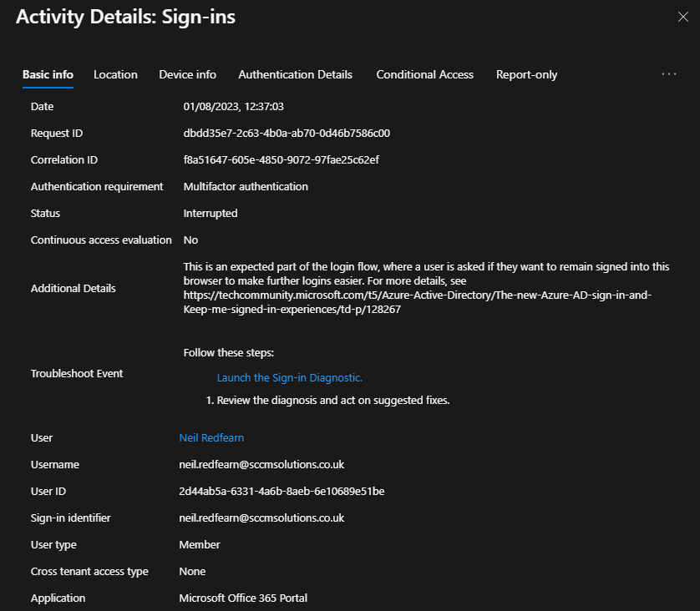
Task: Select the User ID GUID value
Action: 282,491
